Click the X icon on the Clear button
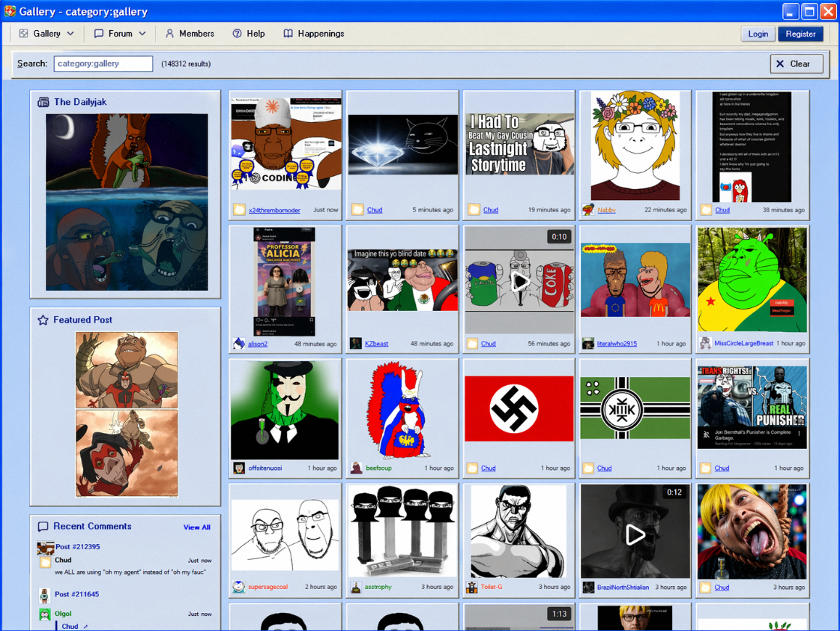840x631 pixels. point(780,64)
